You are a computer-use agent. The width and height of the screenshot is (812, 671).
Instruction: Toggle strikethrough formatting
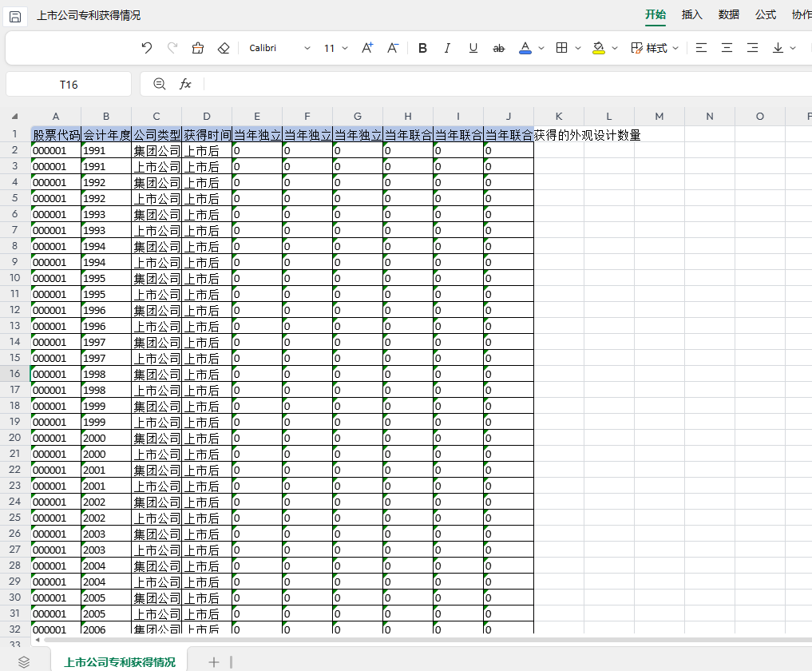tap(499, 48)
